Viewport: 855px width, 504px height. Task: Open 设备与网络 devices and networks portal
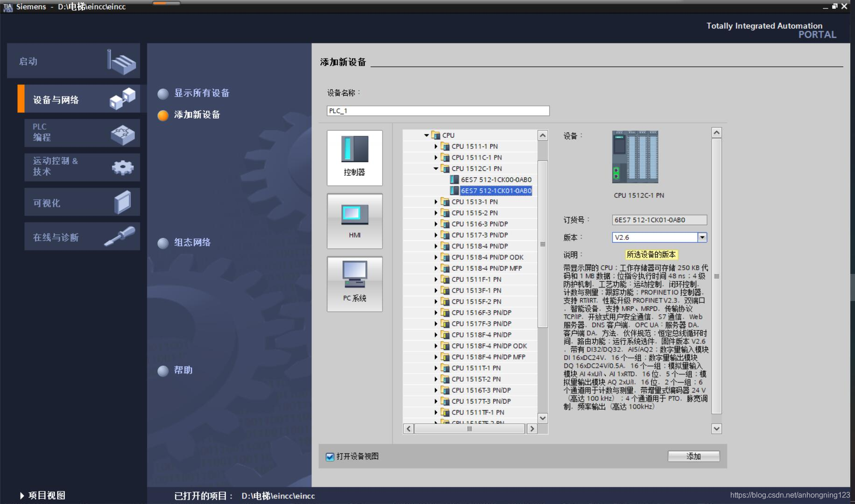[x=79, y=99]
